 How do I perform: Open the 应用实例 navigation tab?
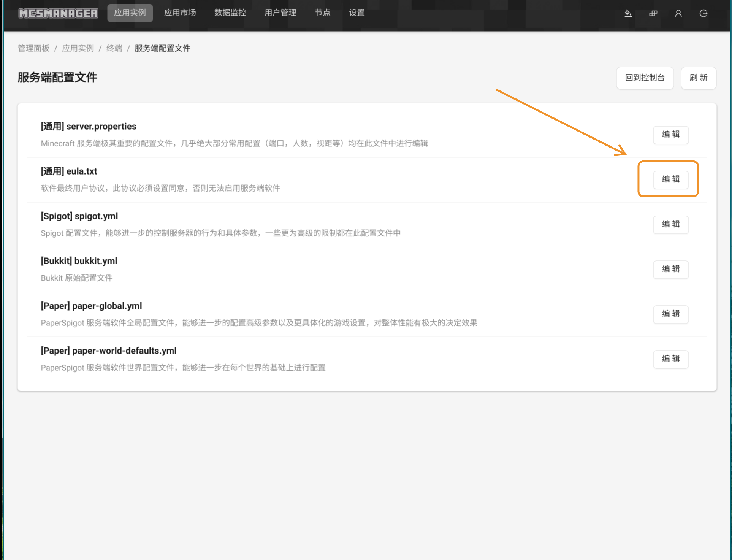click(x=130, y=13)
